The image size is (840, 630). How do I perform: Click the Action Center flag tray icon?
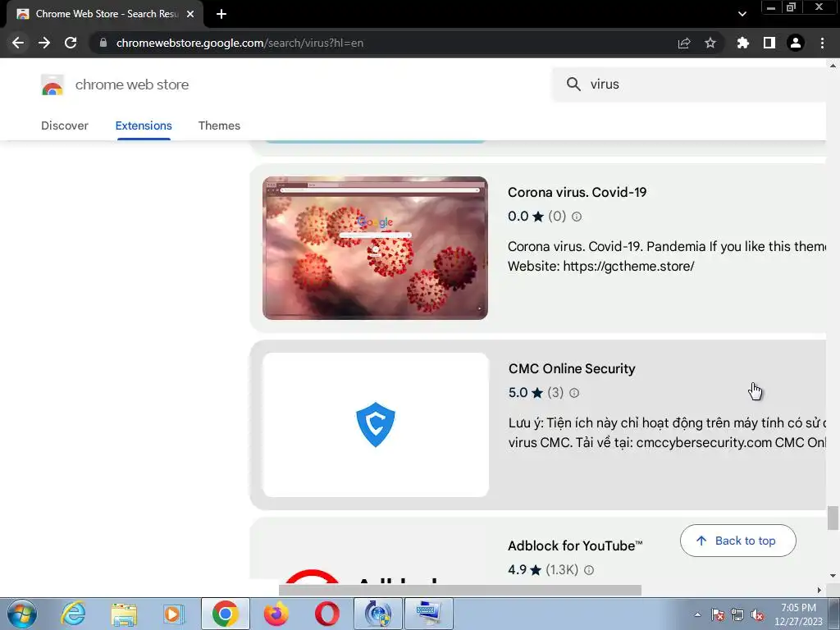point(718,614)
